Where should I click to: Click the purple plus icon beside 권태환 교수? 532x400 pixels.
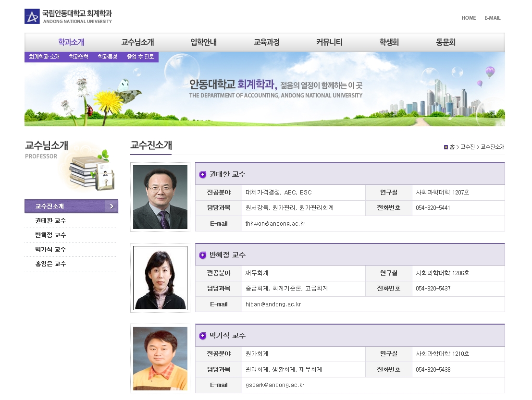click(202, 175)
